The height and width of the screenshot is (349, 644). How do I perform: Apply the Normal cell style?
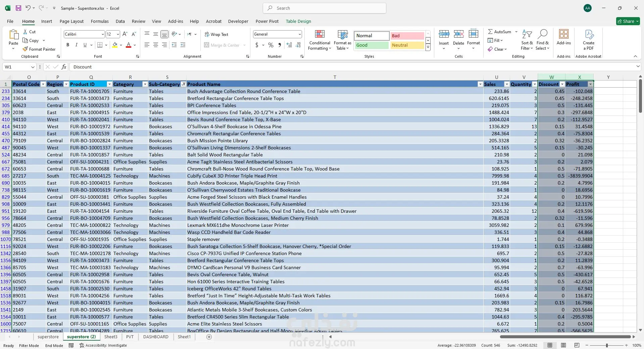[x=371, y=36]
